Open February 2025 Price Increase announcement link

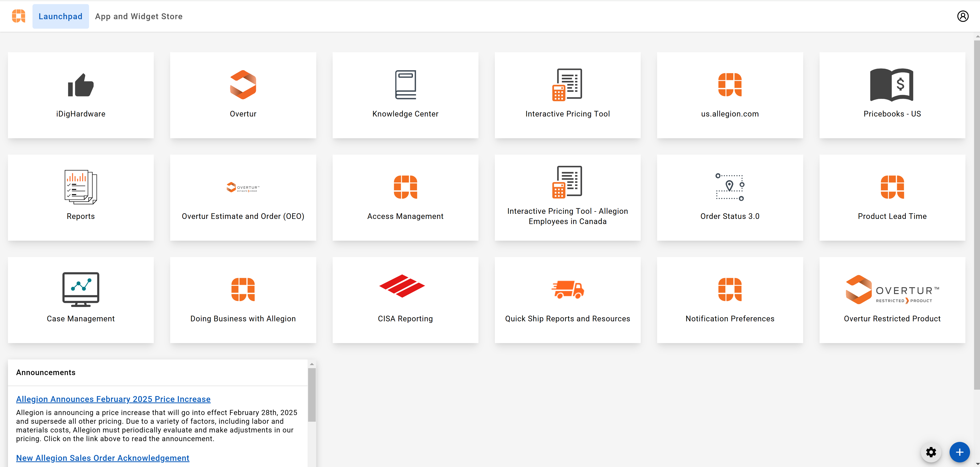click(113, 399)
